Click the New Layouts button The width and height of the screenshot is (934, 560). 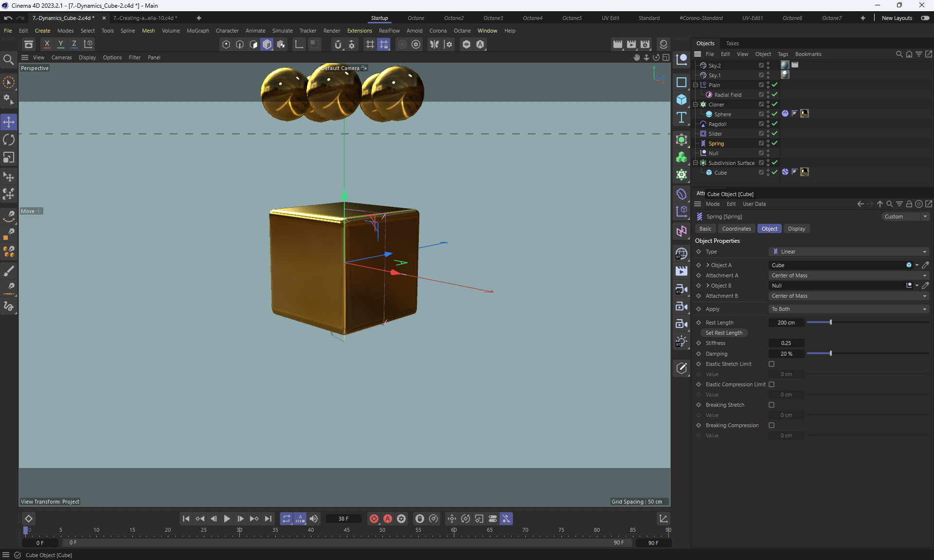897,18
